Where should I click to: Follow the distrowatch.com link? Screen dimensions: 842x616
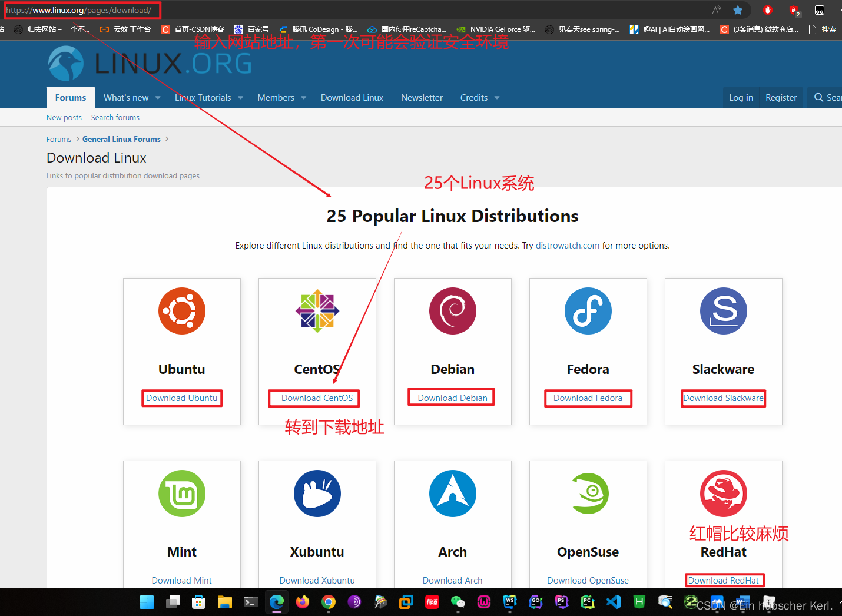tap(568, 246)
